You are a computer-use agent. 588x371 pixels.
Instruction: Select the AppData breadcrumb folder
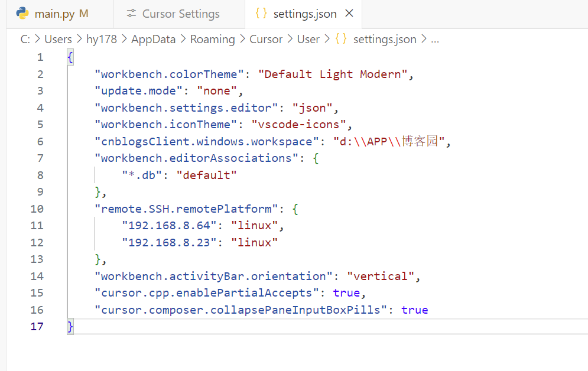click(x=153, y=40)
